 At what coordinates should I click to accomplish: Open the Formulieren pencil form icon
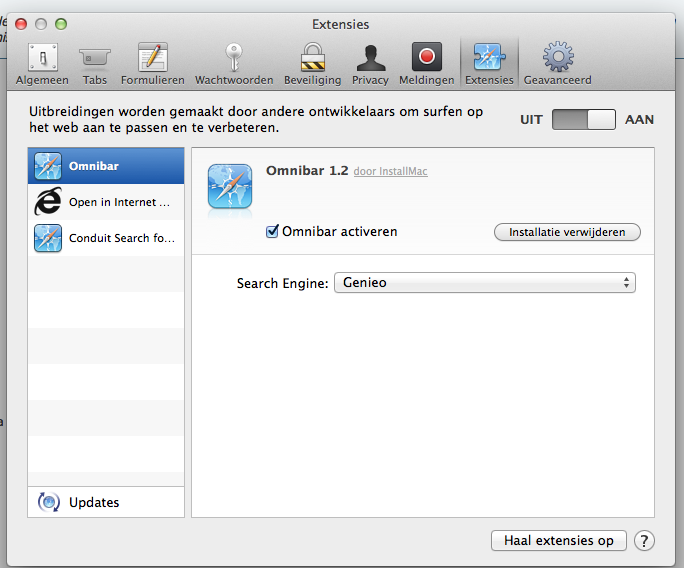pos(153,57)
